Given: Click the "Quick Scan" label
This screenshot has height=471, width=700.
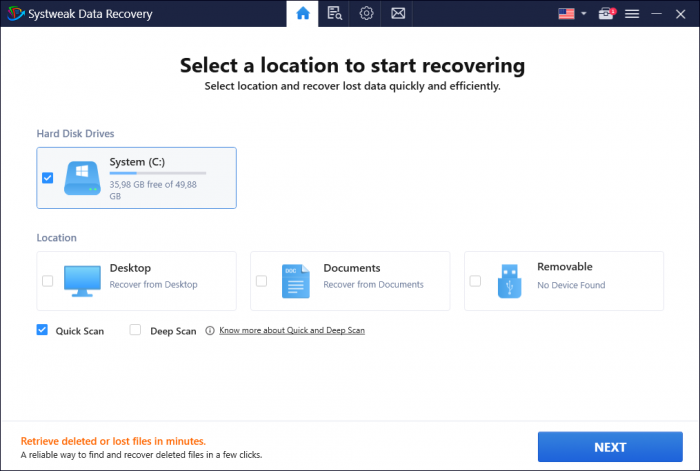Looking at the screenshot, I should click(79, 331).
